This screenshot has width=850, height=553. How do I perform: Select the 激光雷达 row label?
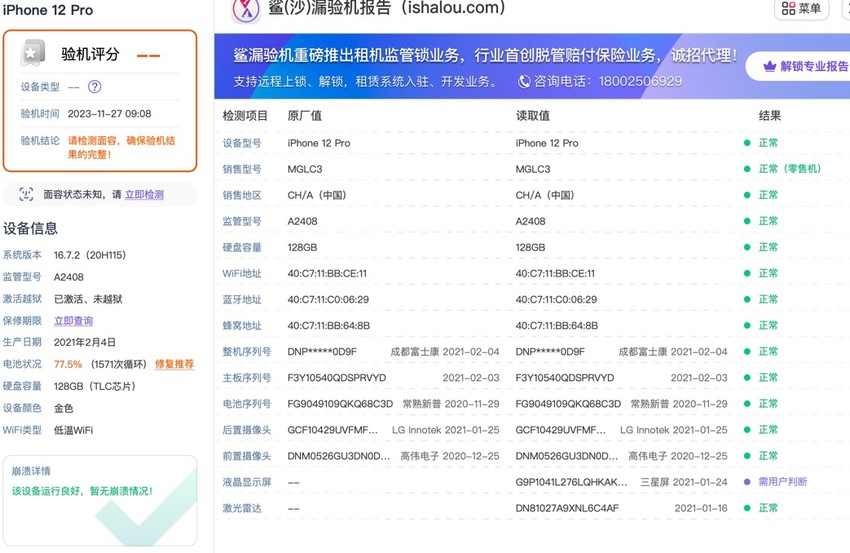coord(242,508)
